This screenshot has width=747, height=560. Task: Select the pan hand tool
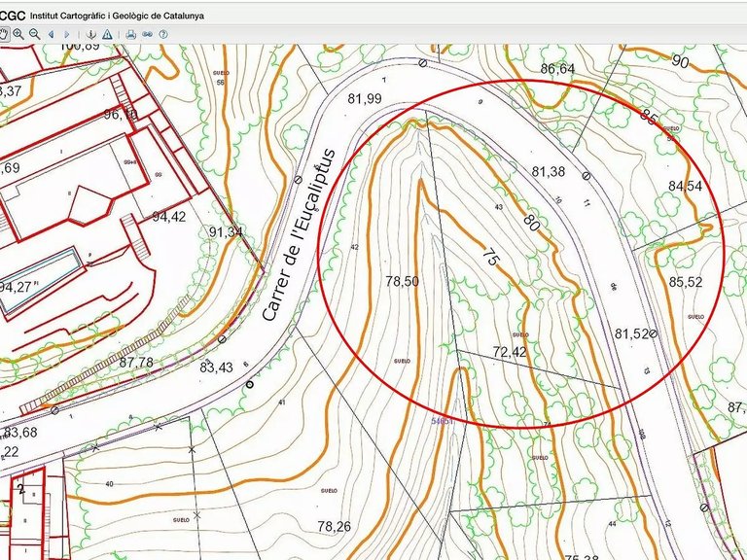(x=3, y=34)
